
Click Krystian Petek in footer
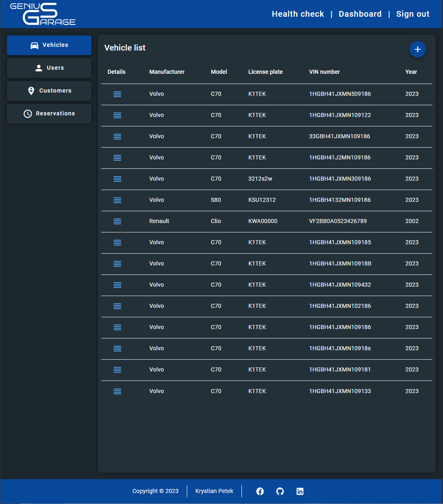[x=214, y=491]
